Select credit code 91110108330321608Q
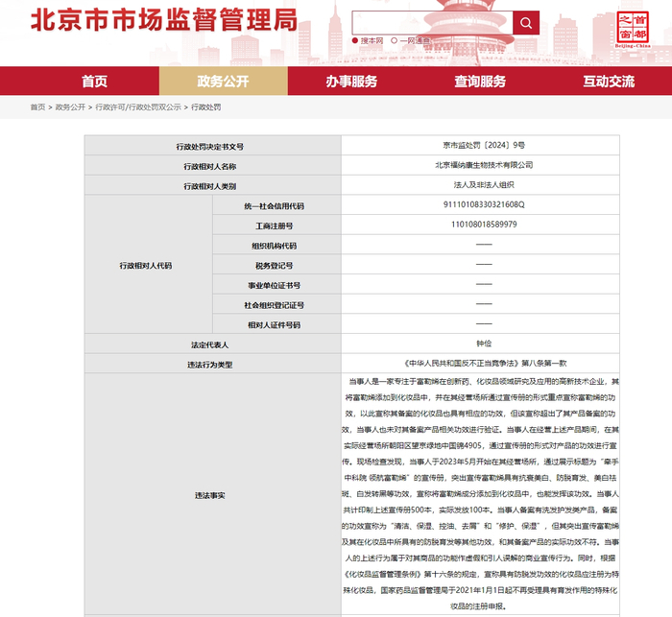672x617 pixels. click(484, 204)
